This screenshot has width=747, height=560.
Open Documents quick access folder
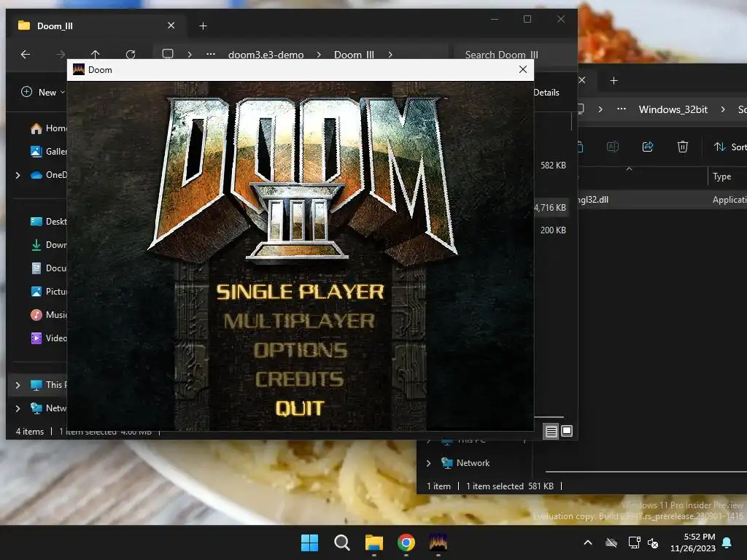point(47,268)
